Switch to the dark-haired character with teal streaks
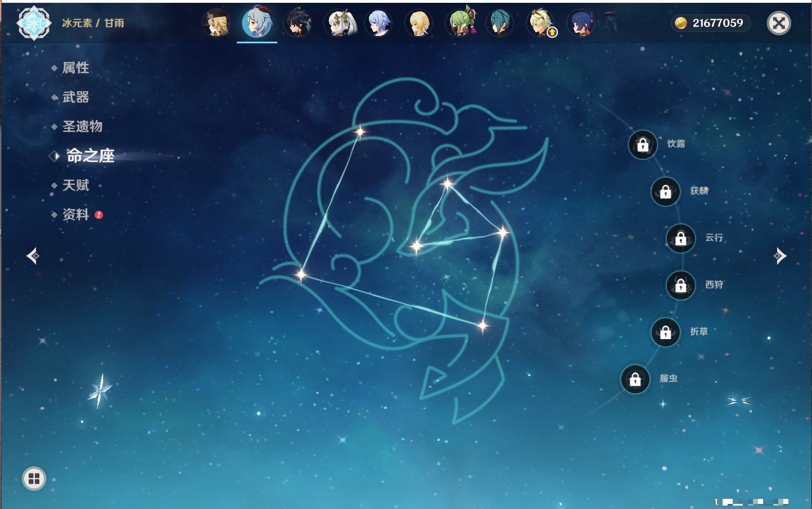Viewport: 812px width, 509px height. point(297,23)
